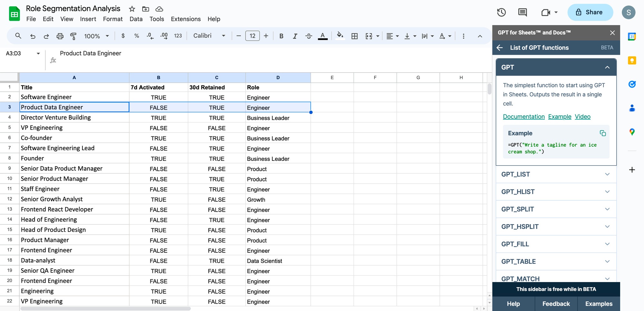Star the Role Segmentation Analysis document
Image resolution: width=644 pixels, height=311 pixels.
132,9
